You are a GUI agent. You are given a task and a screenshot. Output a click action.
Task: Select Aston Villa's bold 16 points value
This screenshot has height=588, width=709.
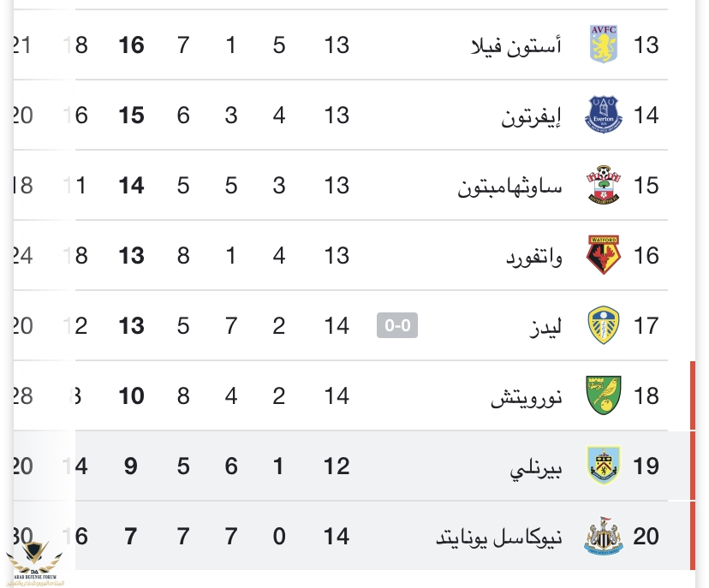(x=131, y=45)
